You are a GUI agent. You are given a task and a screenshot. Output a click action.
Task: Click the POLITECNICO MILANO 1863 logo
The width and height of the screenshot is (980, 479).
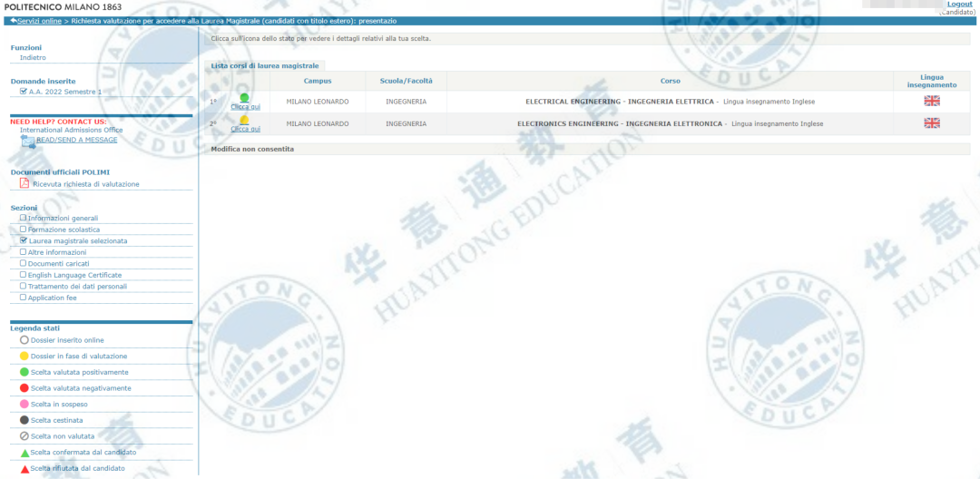click(x=64, y=7)
